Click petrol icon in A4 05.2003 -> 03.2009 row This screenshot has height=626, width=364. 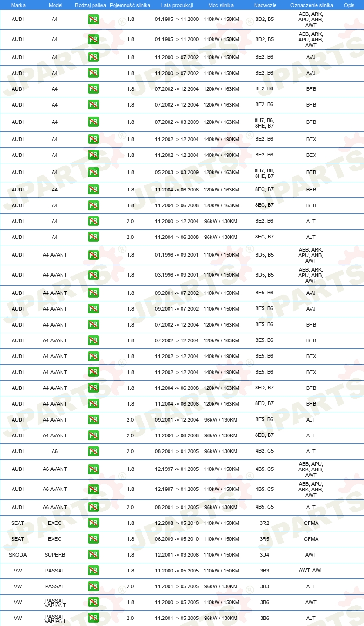[93, 172]
